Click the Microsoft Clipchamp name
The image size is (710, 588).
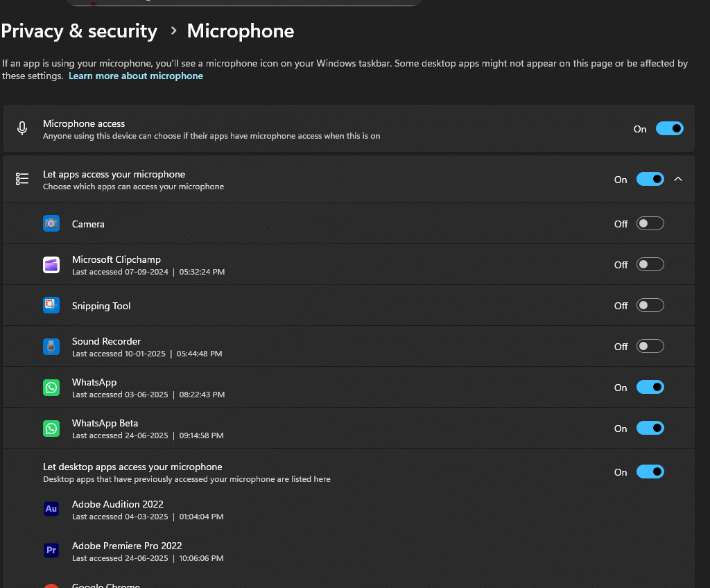click(116, 259)
